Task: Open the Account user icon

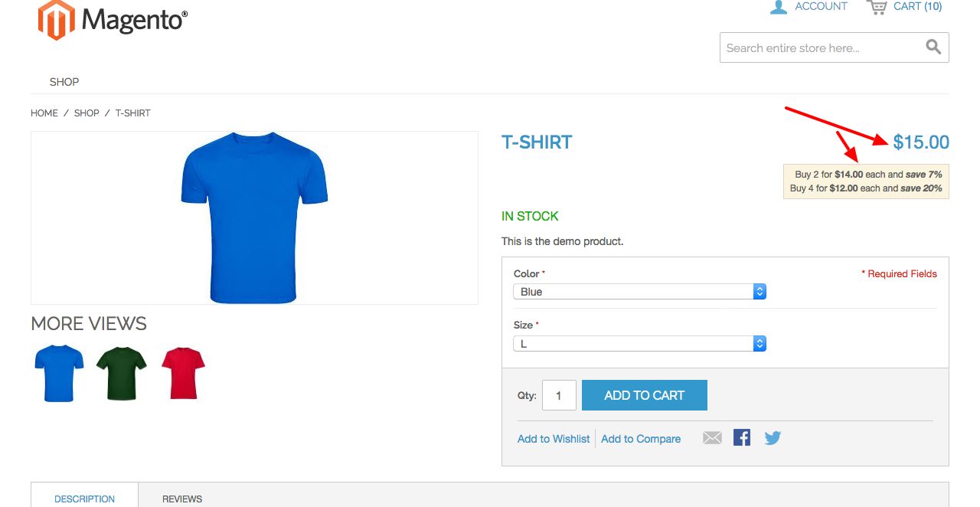Action: [779, 7]
